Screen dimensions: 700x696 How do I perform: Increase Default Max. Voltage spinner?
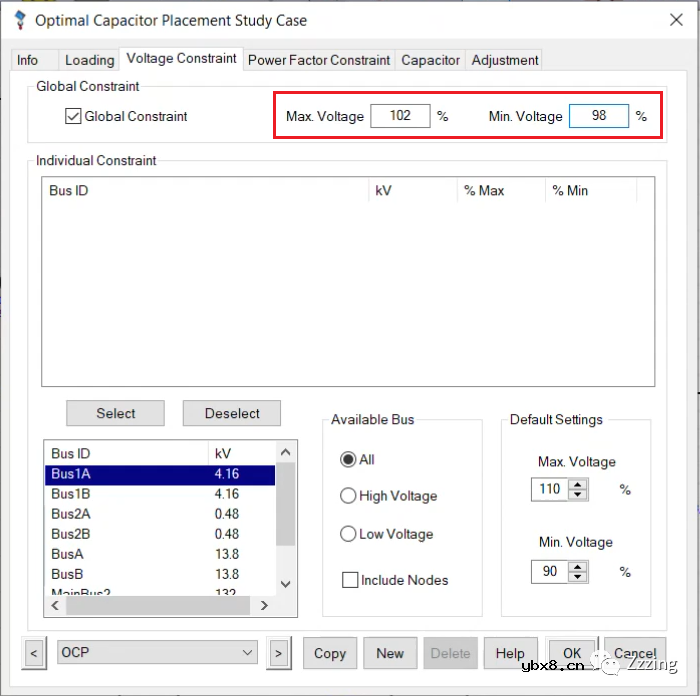click(x=577, y=485)
